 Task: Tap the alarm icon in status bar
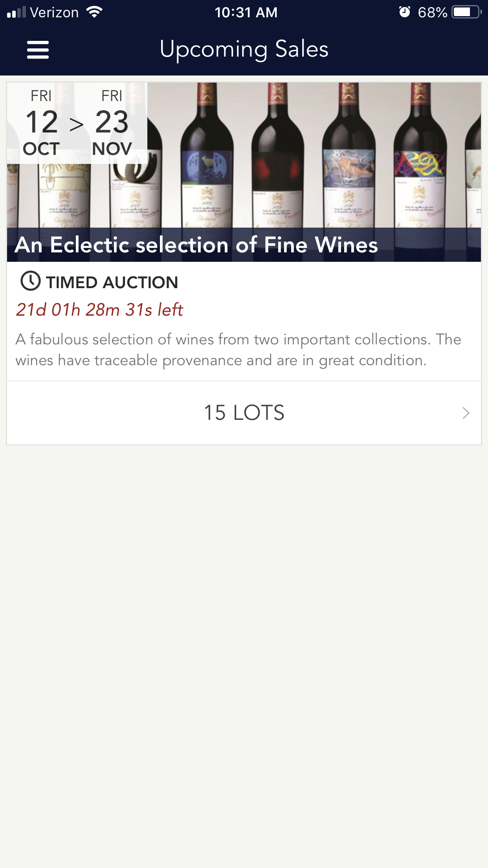coord(404,12)
